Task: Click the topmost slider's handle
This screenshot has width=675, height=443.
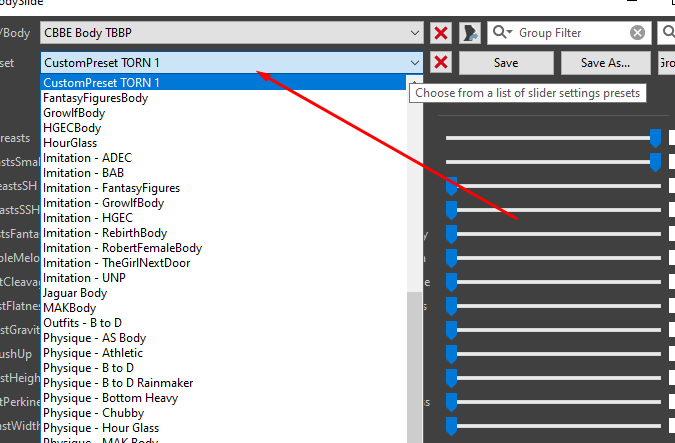Action: click(x=655, y=136)
